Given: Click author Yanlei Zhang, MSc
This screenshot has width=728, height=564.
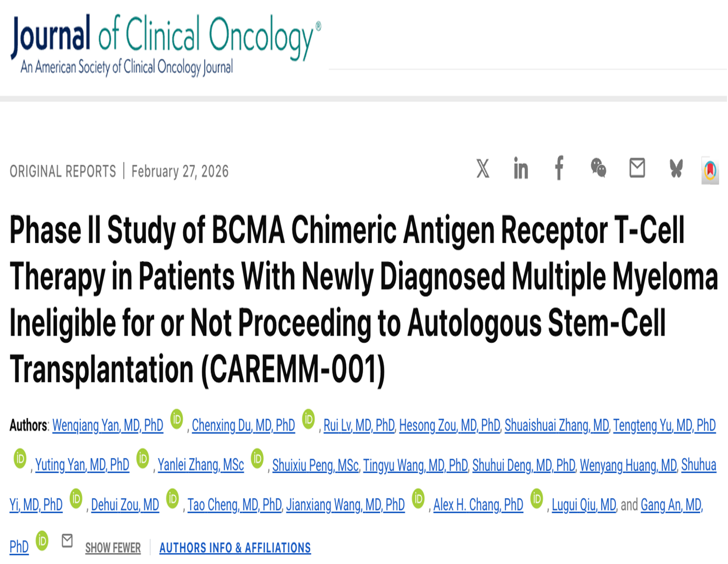Looking at the screenshot, I should [201, 465].
